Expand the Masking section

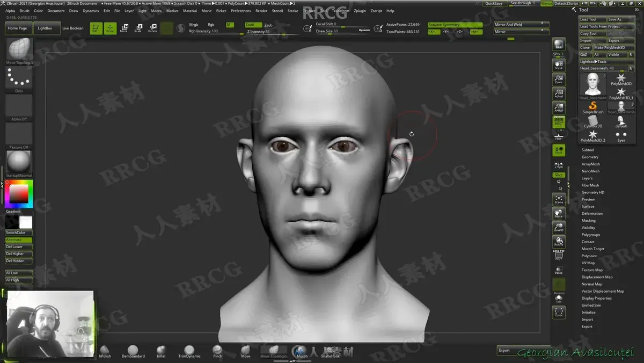click(589, 221)
